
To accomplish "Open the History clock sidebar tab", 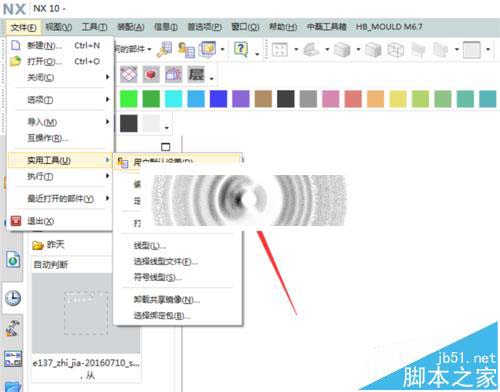I will tap(13, 298).
